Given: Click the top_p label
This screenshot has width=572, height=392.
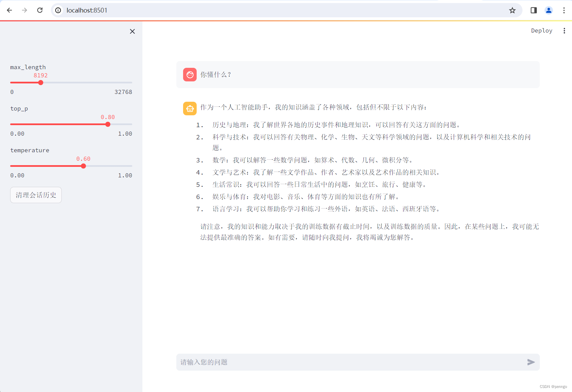Looking at the screenshot, I should pos(19,109).
